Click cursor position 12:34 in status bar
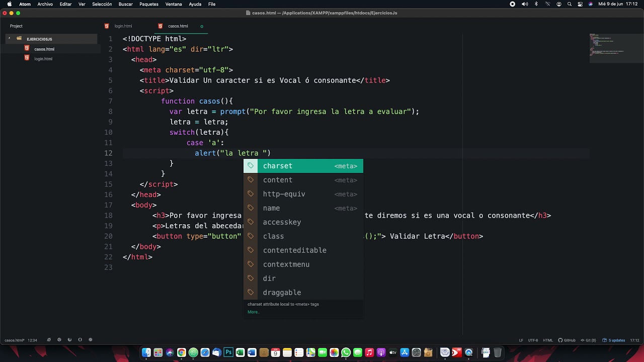644x362 pixels. tap(32, 340)
